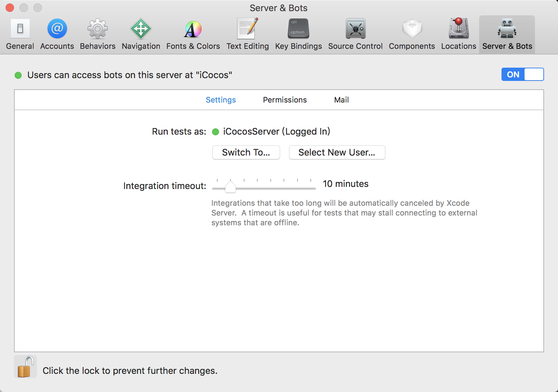Open the Source Control preferences pane

click(x=355, y=35)
